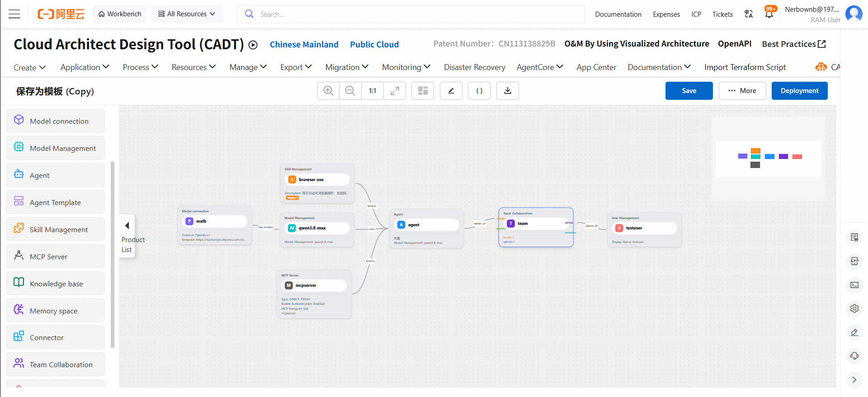Click the play icon beside CADT title
This screenshot has width=868, height=397.
pos(253,45)
